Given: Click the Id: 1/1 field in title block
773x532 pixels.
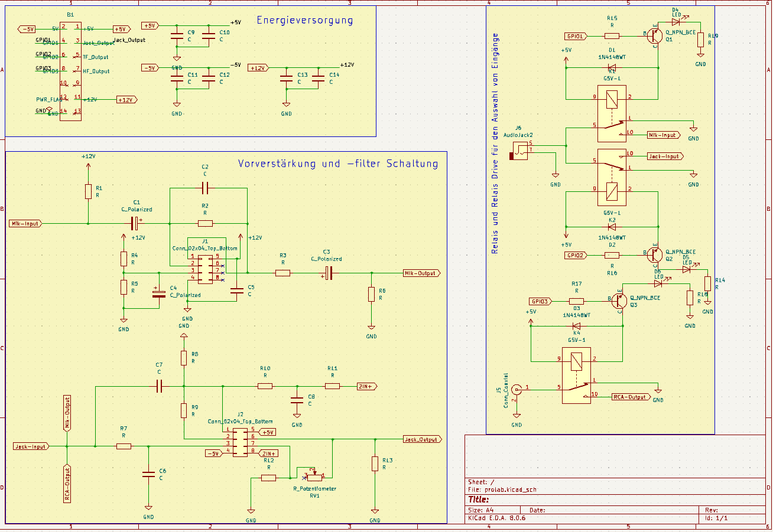Looking at the screenshot, I should (716, 517).
